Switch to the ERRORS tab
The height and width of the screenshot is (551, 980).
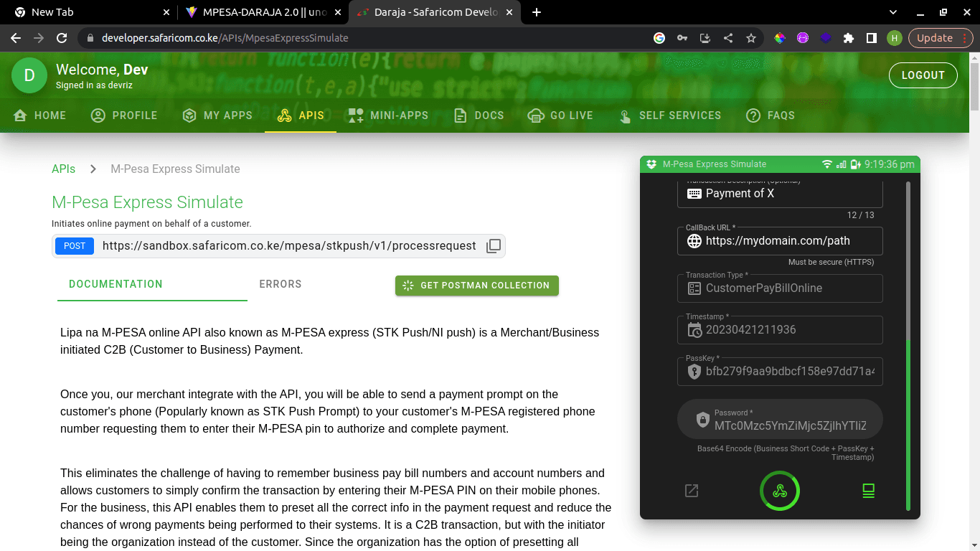coord(280,284)
